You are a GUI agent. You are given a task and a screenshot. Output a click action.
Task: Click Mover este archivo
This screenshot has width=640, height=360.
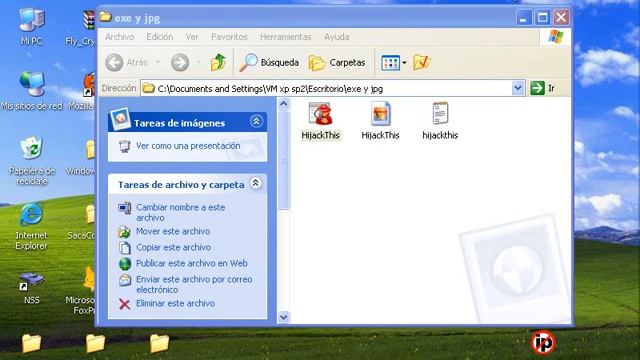[x=173, y=231]
